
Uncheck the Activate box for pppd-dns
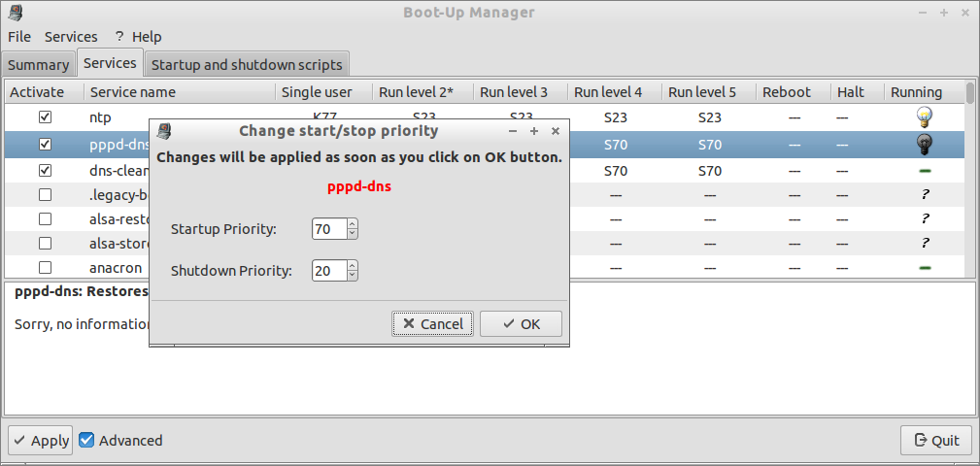click(x=45, y=145)
